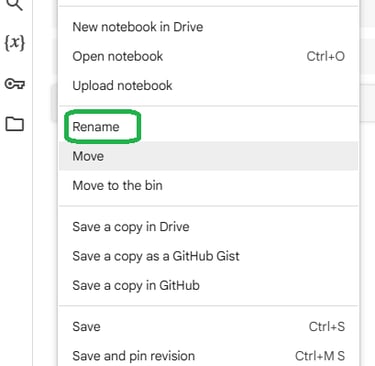
Task: Choose Save a copy in Drive
Action: 208,227
